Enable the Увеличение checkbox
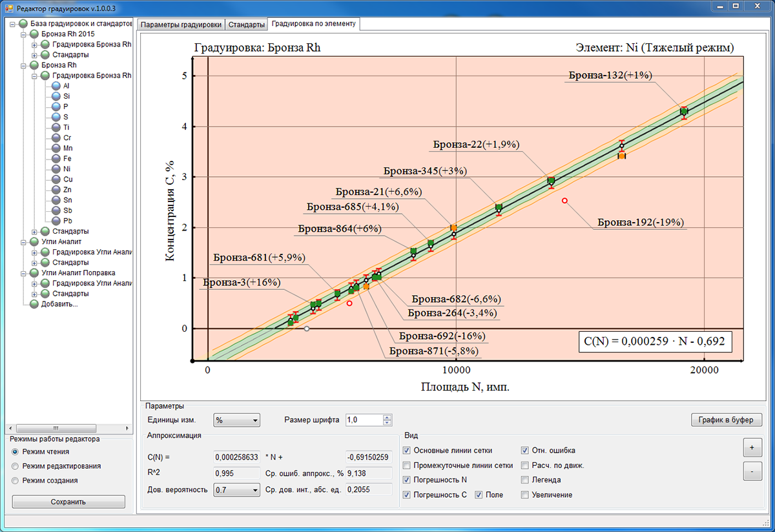 525,495
